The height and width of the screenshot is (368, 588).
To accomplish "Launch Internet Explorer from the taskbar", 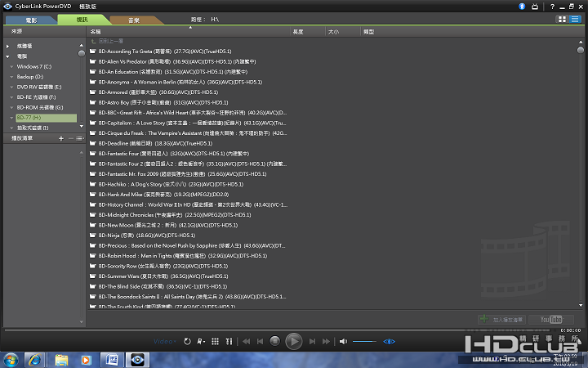I will pyautogui.click(x=35, y=360).
